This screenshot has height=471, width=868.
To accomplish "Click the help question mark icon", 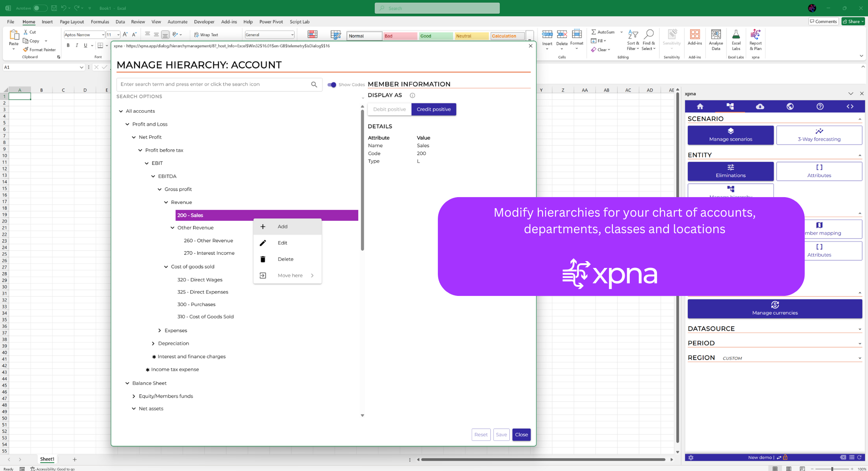I will tap(820, 106).
